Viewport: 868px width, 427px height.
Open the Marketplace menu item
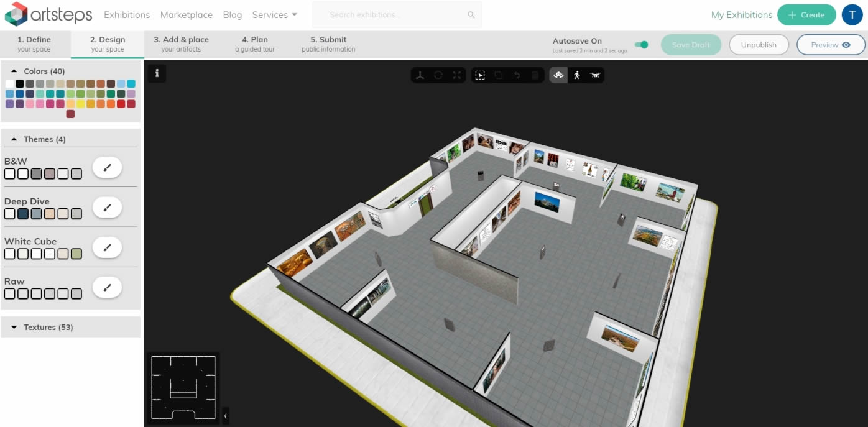point(186,15)
